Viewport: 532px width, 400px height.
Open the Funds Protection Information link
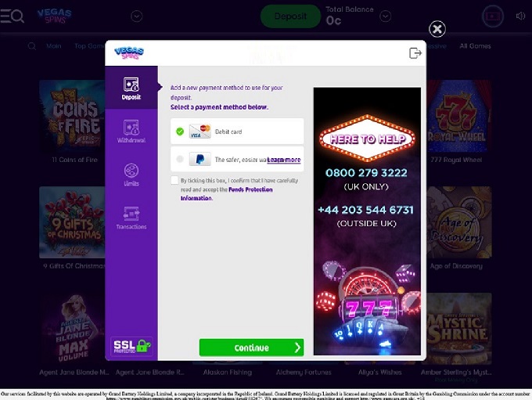pos(226,193)
